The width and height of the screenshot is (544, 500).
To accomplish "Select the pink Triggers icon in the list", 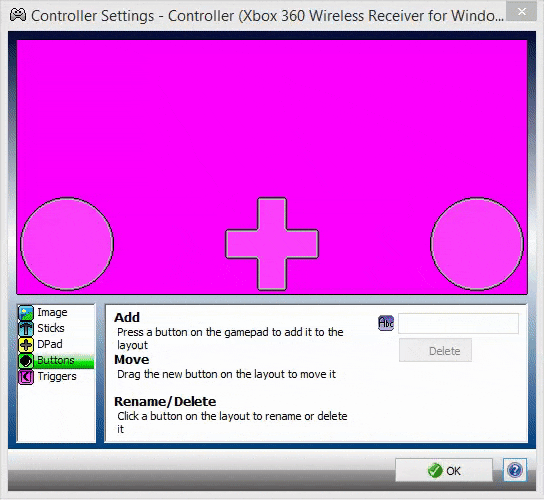I will tap(26, 377).
